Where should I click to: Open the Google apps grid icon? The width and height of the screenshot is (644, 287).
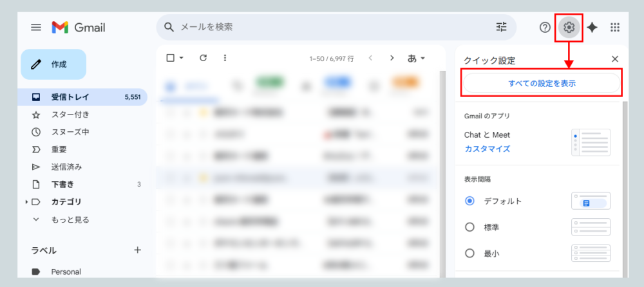click(615, 27)
